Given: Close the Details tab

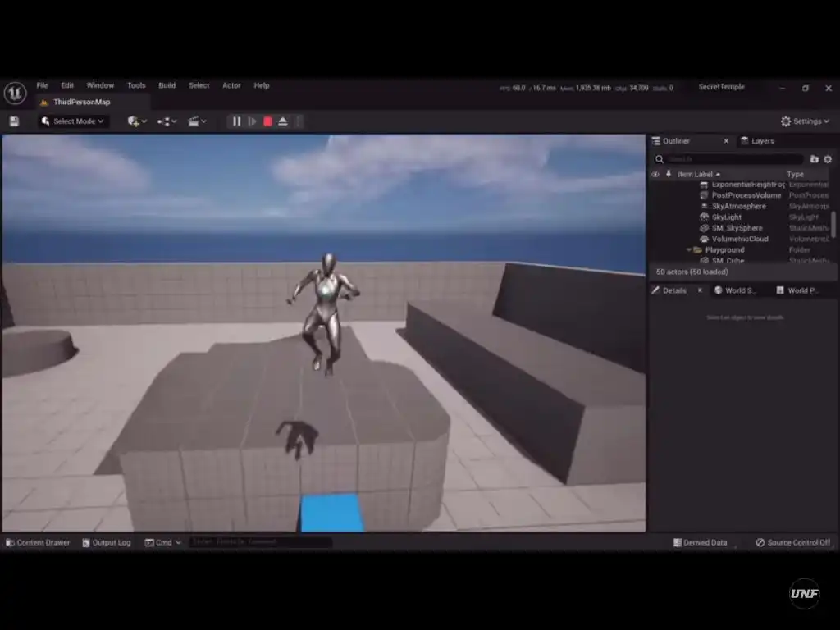Looking at the screenshot, I should click(x=700, y=290).
